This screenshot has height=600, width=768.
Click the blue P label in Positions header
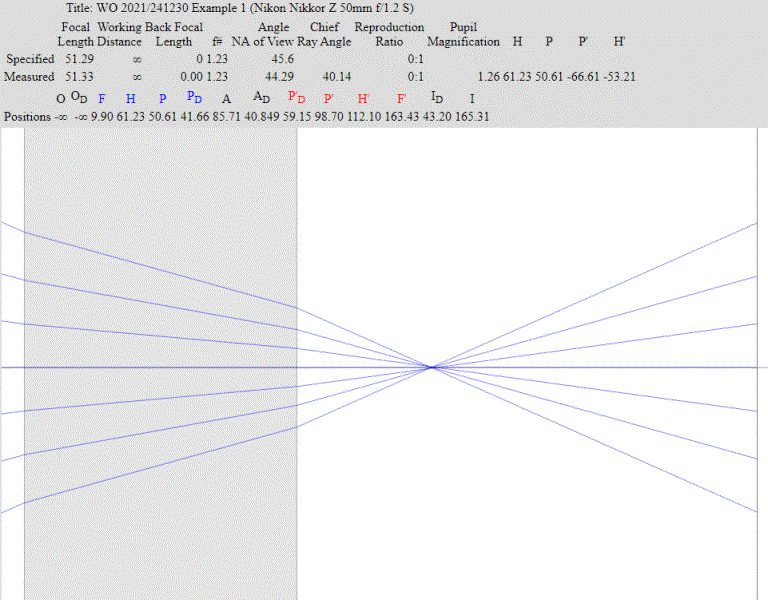click(163, 99)
